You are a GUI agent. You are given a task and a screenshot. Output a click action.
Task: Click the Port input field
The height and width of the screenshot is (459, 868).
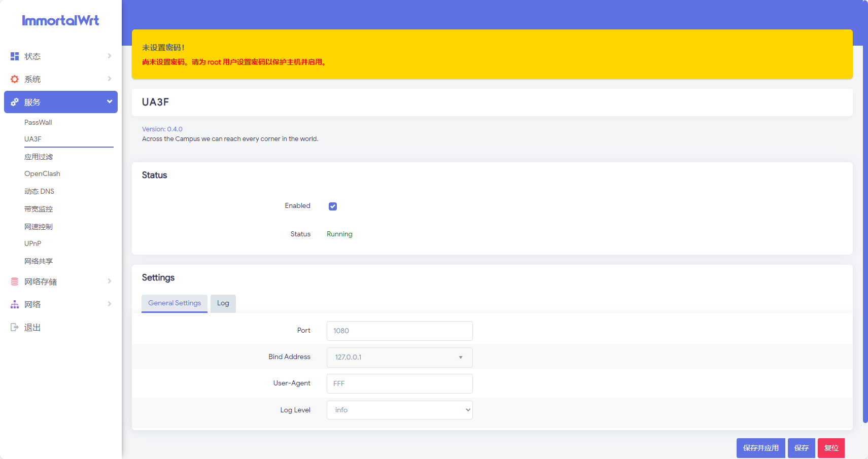[x=399, y=331]
